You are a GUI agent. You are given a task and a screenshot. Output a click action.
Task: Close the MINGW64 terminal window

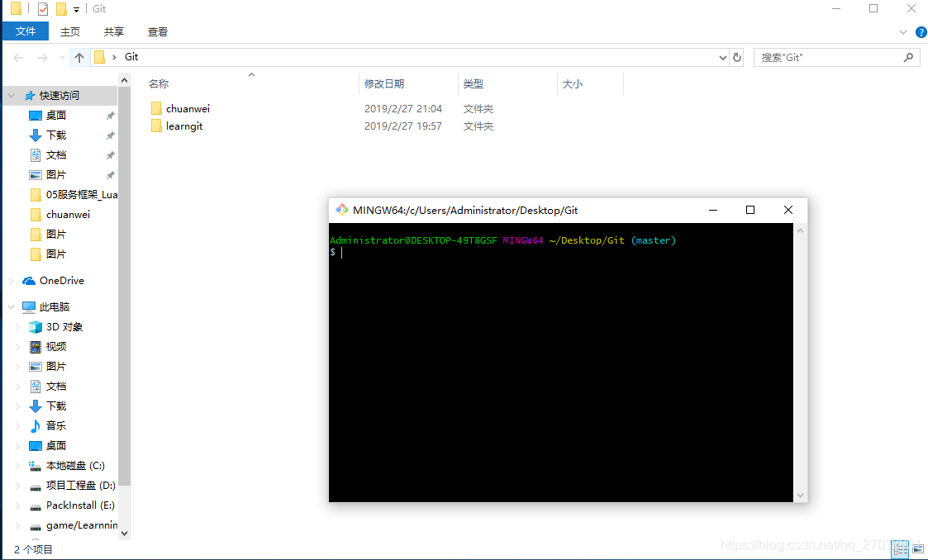tap(788, 210)
